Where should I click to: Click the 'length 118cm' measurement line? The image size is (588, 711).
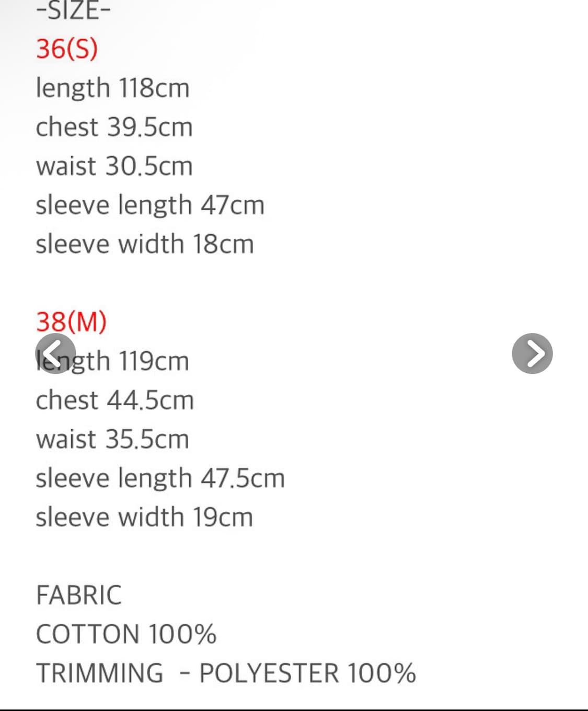coord(112,88)
